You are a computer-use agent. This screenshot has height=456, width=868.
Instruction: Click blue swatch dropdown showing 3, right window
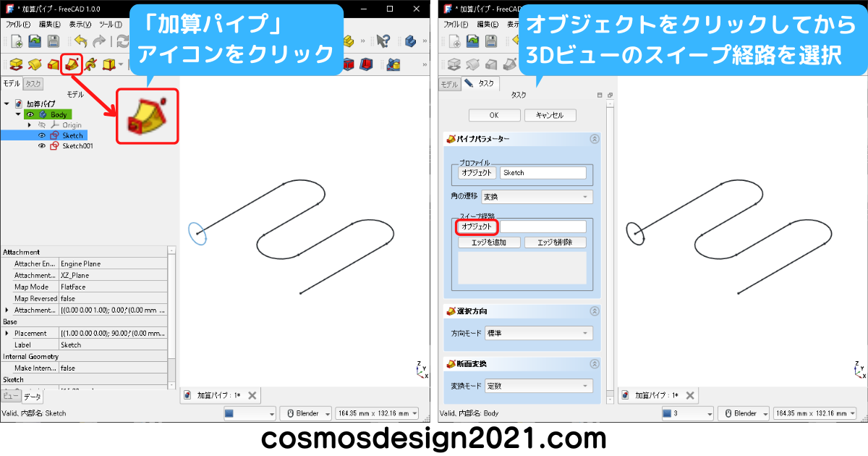click(x=686, y=413)
